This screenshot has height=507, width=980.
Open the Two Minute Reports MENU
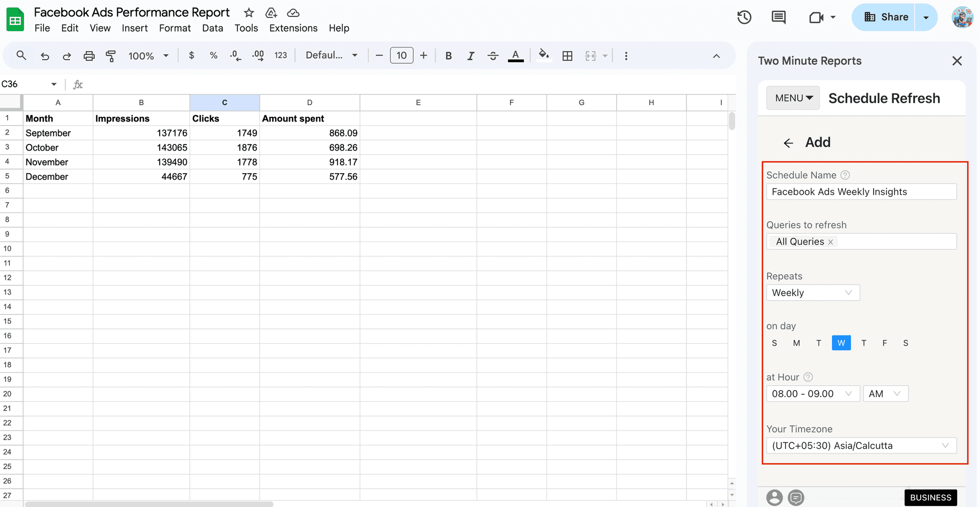792,98
